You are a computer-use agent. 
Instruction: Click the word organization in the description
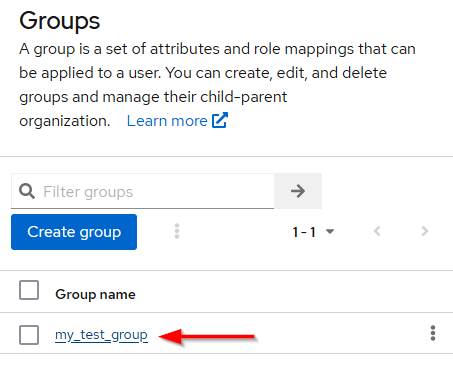[64, 121]
